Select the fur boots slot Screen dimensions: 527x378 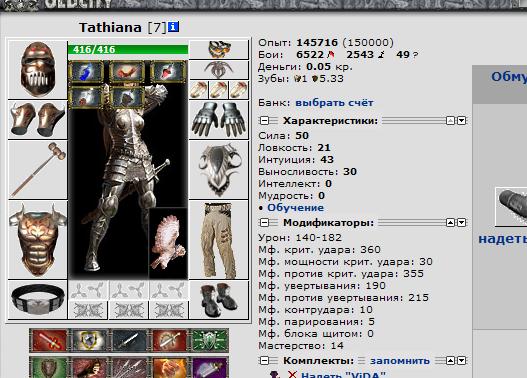219,300
